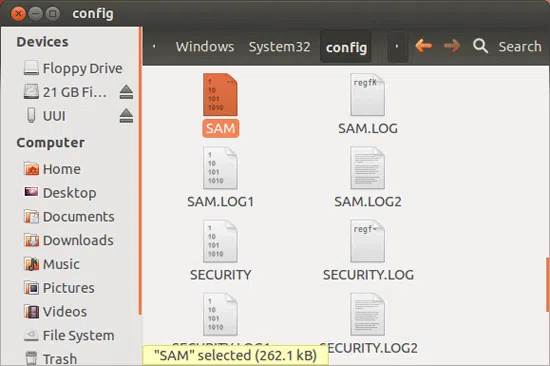This screenshot has height=366, width=550.
Task: Click the SAM.LOG1 file name label
Action: click(220, 202)
